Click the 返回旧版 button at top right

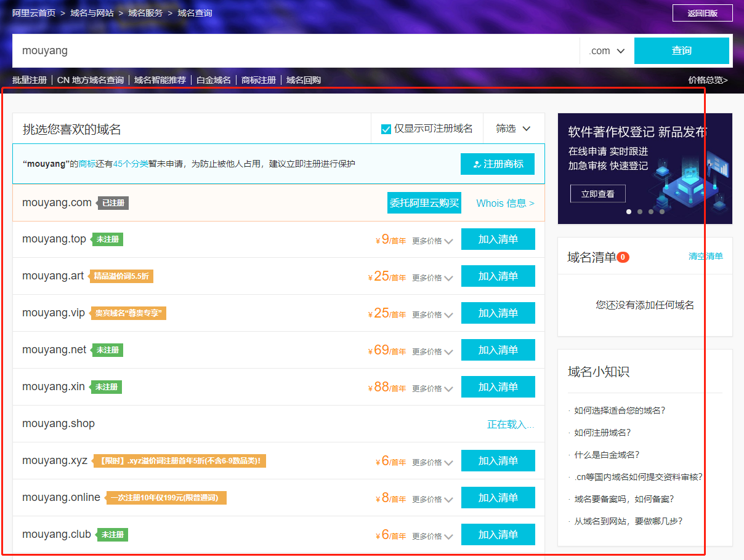coord(702,12)
